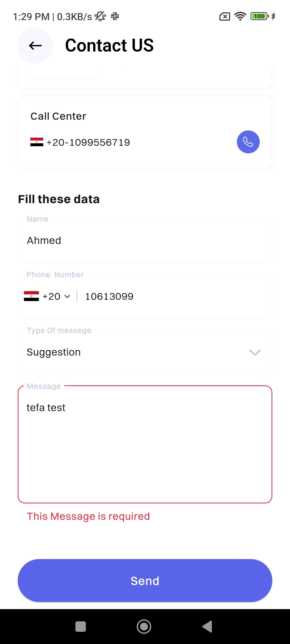The width and height of the screenshot is (290, 644).
Task: Click the chevron next to Suggestion
Action: 255,352
